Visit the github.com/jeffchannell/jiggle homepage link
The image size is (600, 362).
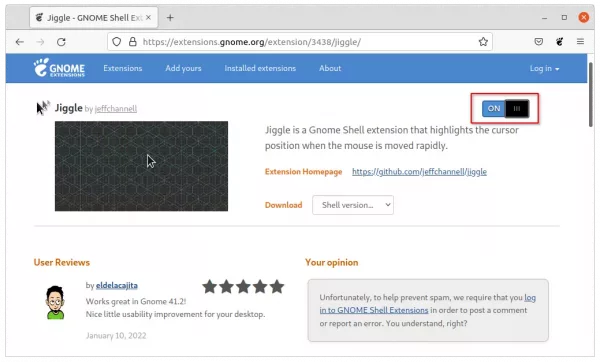tap(419, 171)
